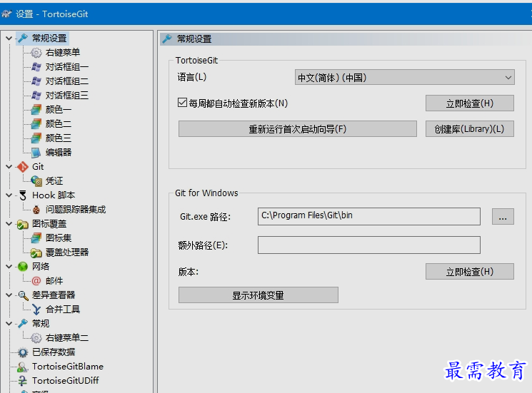Select 凭证 under Git
This screenshot has width=532, height=393.
(54, 181)
